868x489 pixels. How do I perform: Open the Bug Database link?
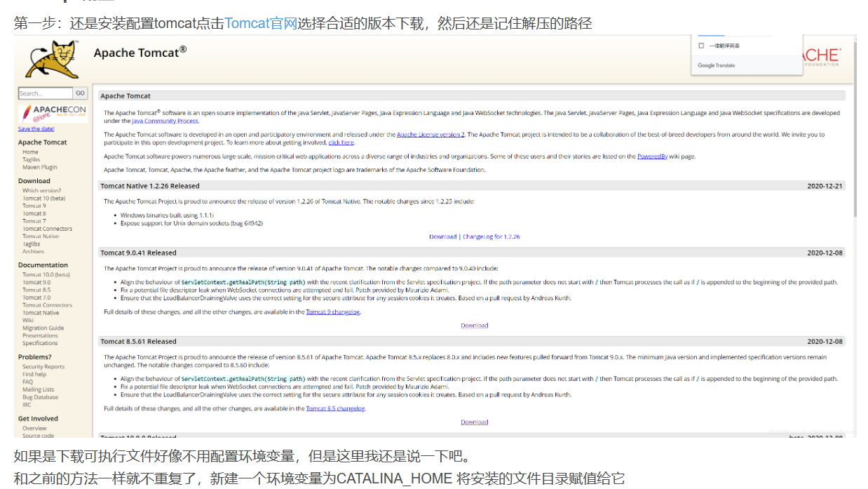[x=41, y=397]
